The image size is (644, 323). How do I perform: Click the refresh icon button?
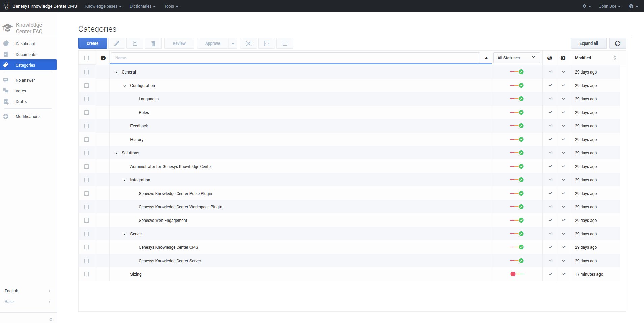[617, 43]
